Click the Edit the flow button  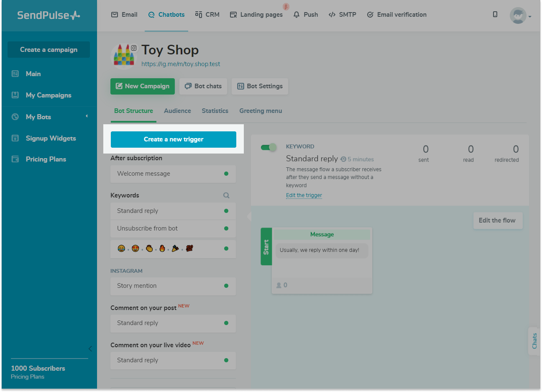498,220
